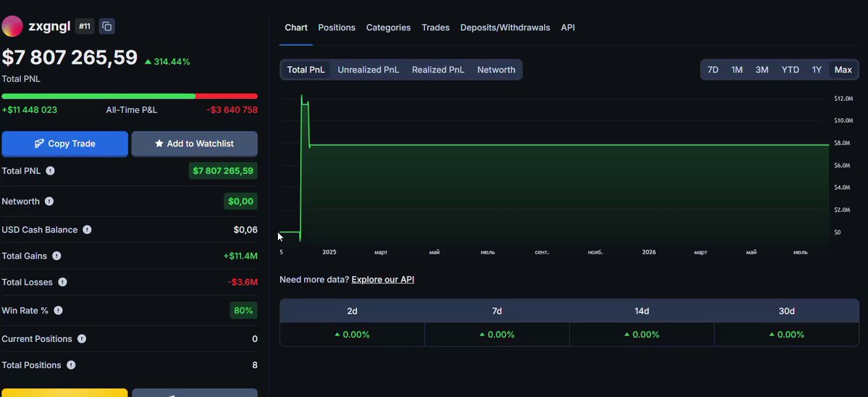Open info icon next to Win Rate %
Viewport: 868px width, 397px height.
(x=58, y=311)
